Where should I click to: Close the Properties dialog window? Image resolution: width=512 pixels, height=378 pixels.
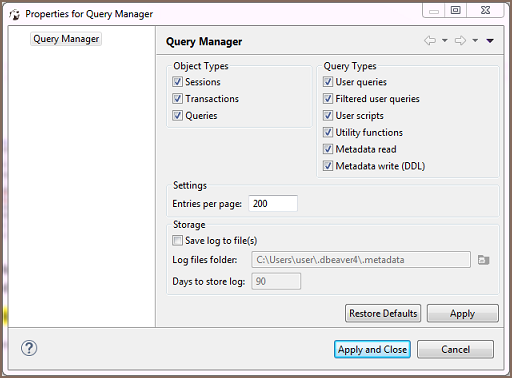click(x=485, y=10)
